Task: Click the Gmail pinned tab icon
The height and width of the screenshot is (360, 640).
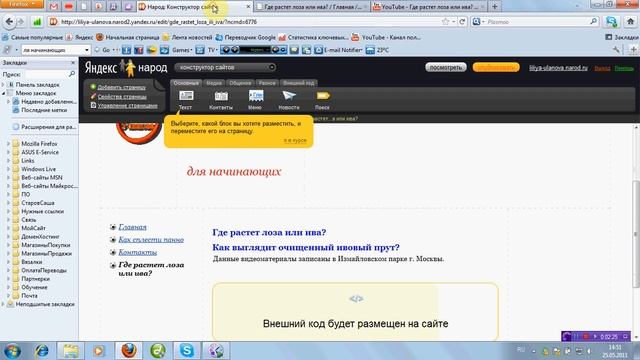Action: click(53, 7)
